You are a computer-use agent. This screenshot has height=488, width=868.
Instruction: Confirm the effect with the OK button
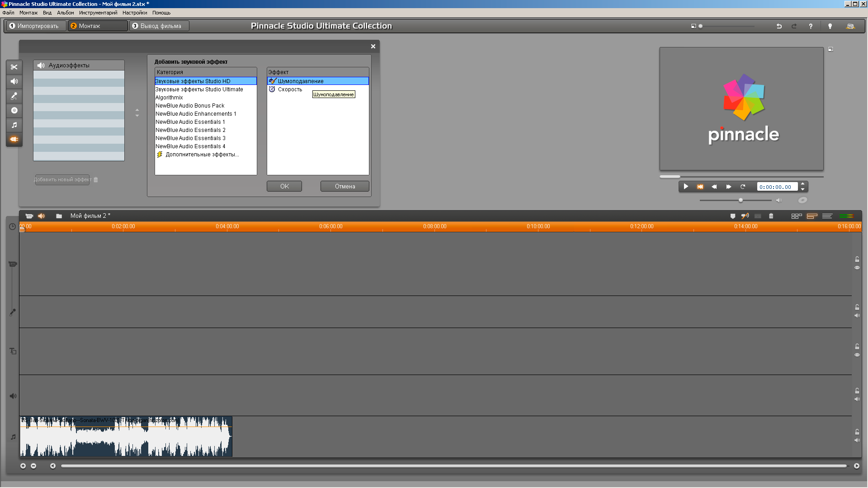284,186
